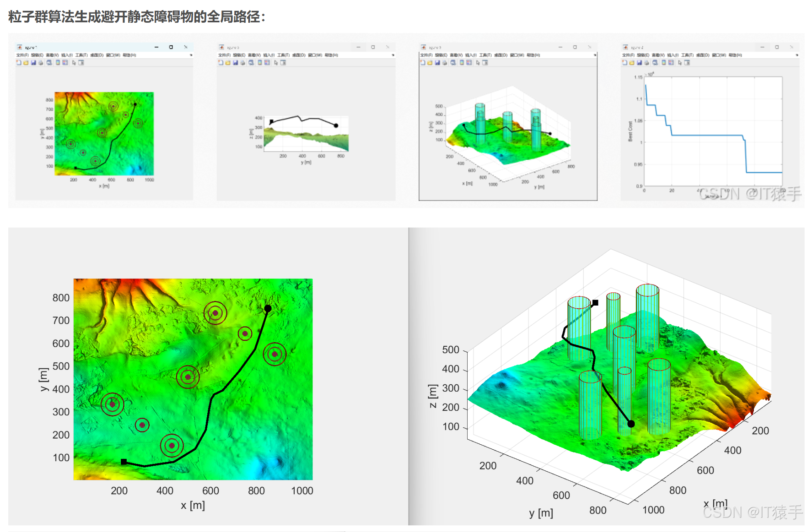Viewport: 810px width, 532px height.
Task: Select Edit Plot arrow in Best Cost window
Action: coord(680,62)
